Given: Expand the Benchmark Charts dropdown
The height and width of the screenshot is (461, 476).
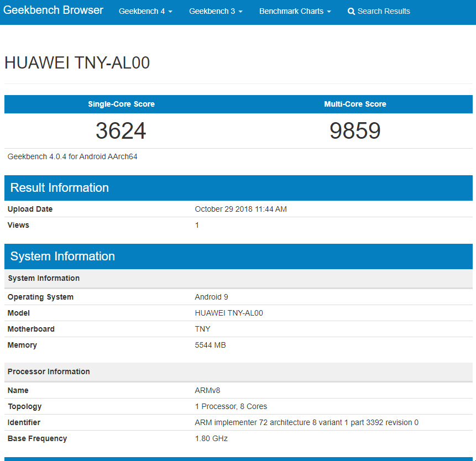Looking at the screenshot, I should pyautogui.click(x=295, y=11).
